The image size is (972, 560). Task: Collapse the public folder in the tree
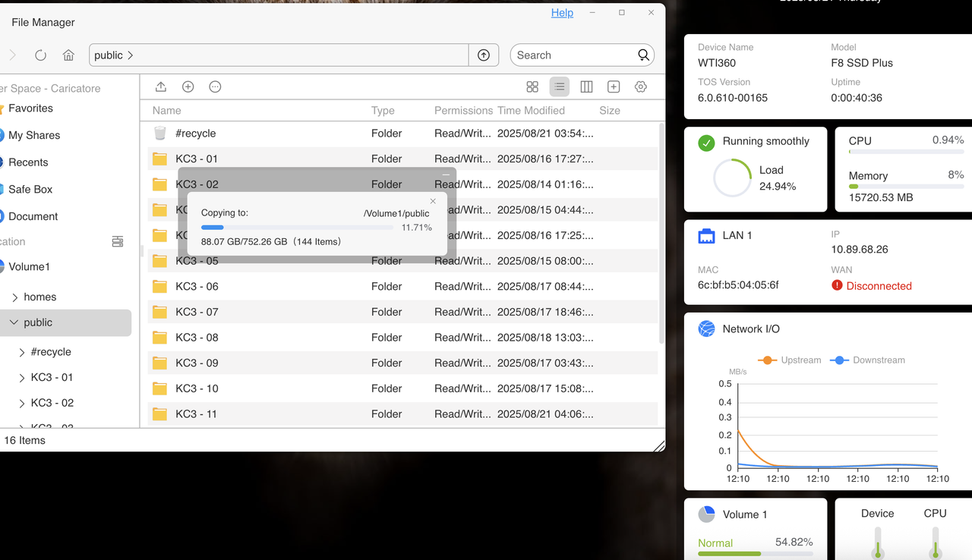click(x=14, y=322)
